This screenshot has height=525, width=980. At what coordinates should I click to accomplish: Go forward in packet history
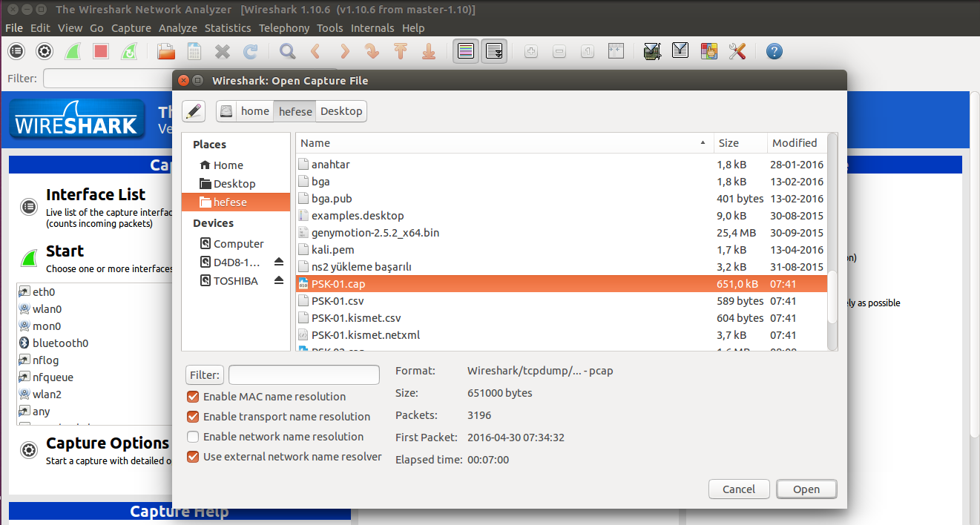(343, 51)
